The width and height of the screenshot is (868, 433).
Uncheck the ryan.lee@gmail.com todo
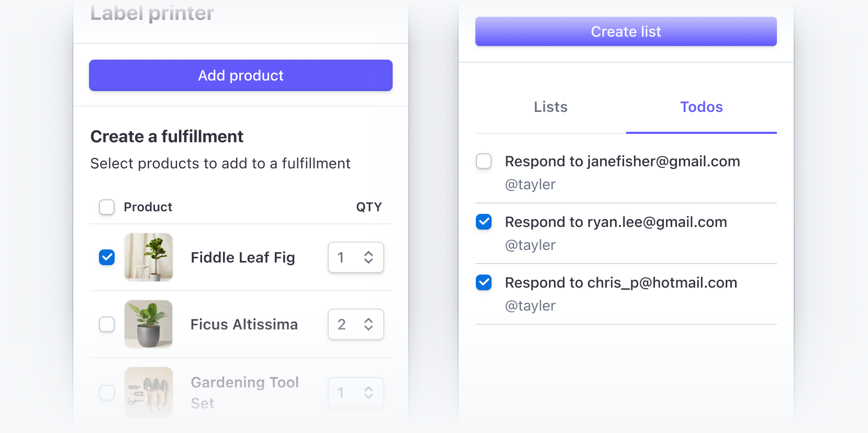coord(484,222)
